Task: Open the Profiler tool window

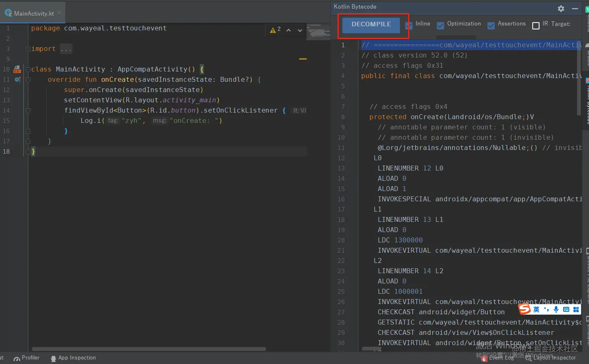Action: [26, 358]
